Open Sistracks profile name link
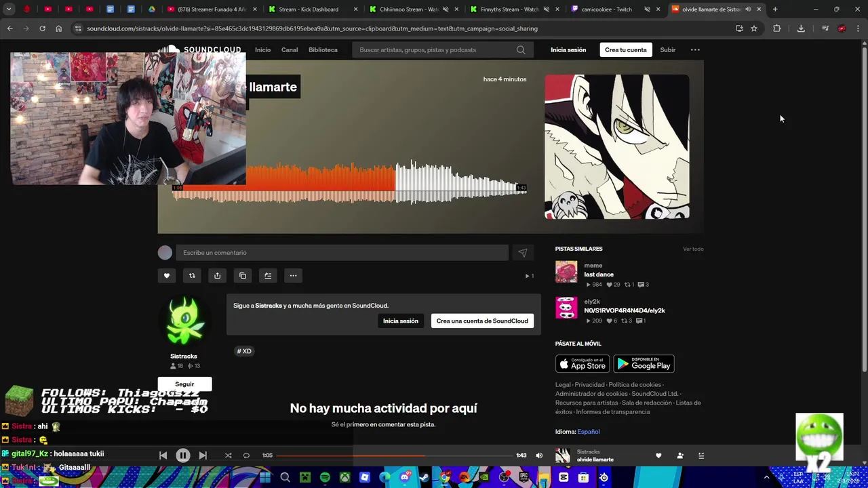The width and height of the screenshot is (868, 488). click(184, 357)
